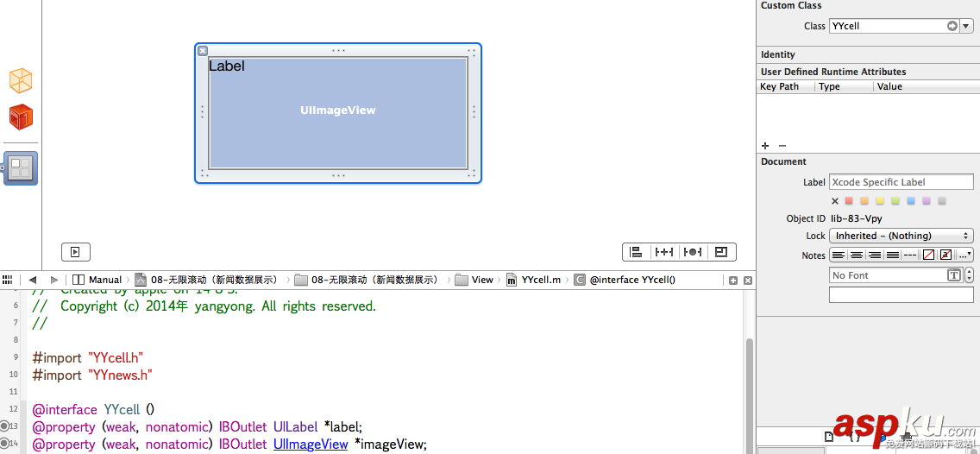
Task: Pick the green label color swatch
Action: pos(895,201)
